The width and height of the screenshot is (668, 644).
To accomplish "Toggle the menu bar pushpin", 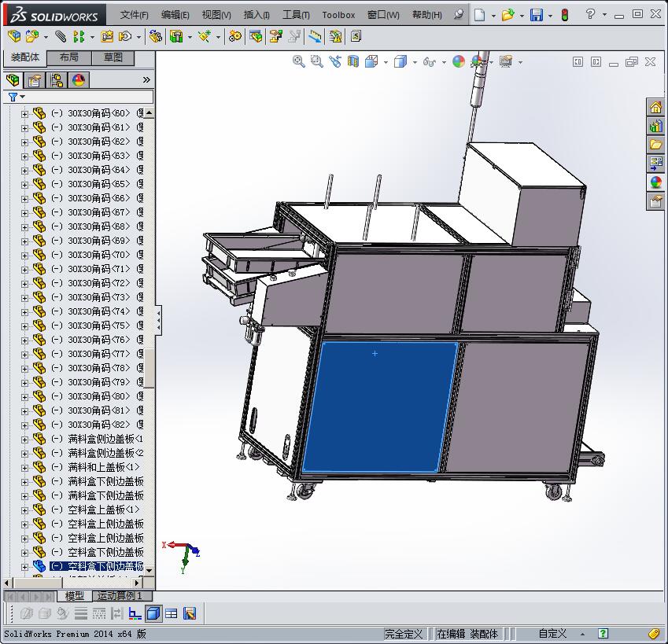I will (x=459, y=15).
